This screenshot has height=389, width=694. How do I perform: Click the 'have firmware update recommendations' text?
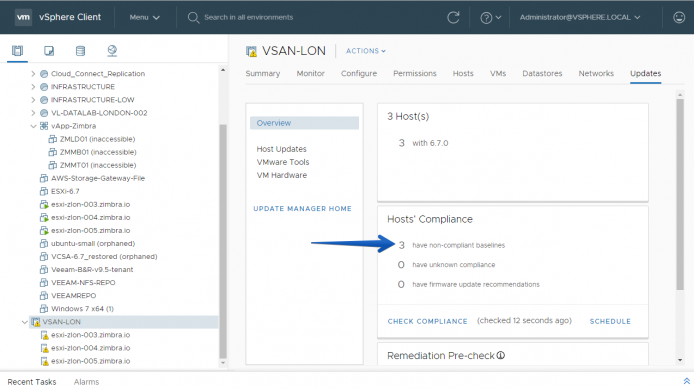point(476,285)
